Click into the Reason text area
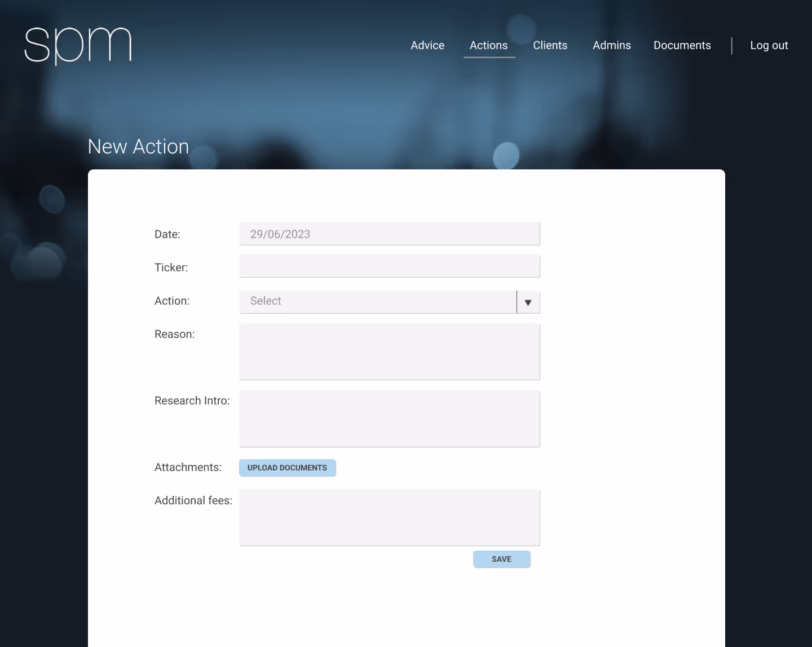The height and width of the screenshot is (647, 812). coord(390,352)
